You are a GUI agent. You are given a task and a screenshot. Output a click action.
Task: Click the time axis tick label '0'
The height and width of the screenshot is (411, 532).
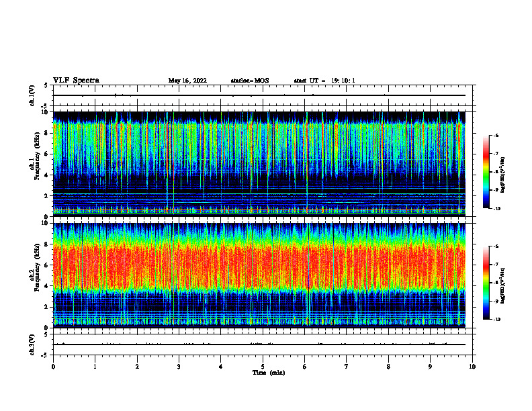pyautogui.click(x=53, y=367)
